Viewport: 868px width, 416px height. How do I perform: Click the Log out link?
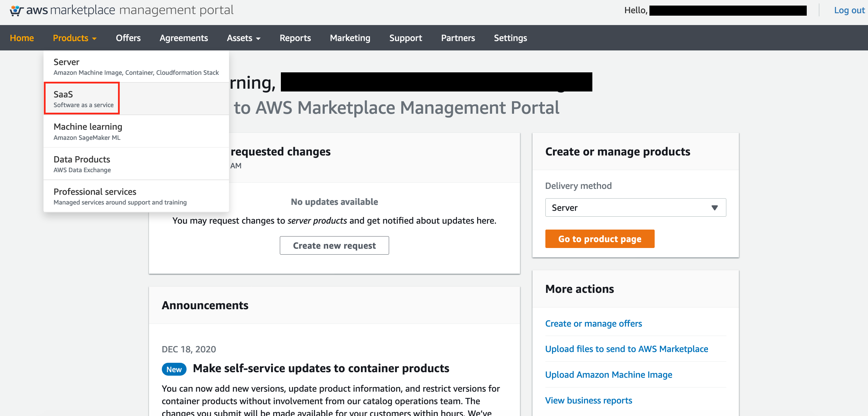point(849,10)
